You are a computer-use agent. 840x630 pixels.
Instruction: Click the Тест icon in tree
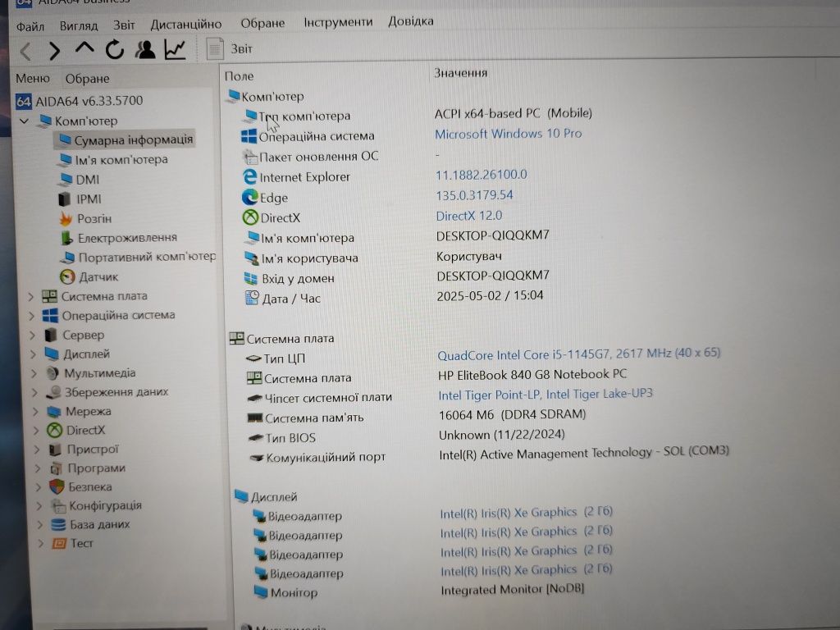click(x=59, y=543)
